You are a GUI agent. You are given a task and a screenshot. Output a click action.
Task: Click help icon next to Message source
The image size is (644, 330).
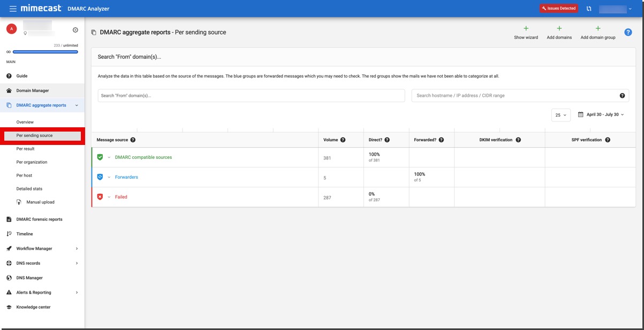[x=133, y=140]
